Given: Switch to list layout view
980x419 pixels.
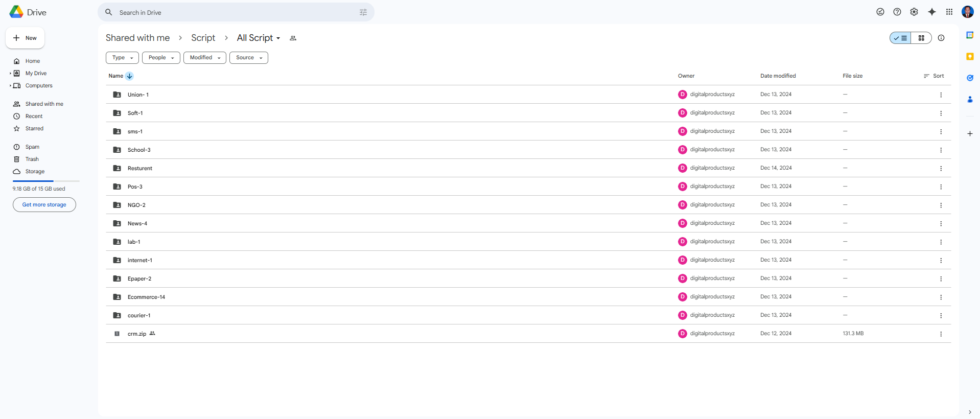Looking at the screenshot, I should click(900, 38).
